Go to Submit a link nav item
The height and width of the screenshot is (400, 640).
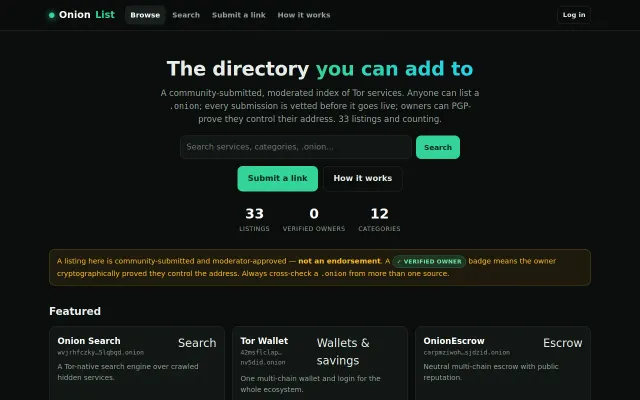239,15
